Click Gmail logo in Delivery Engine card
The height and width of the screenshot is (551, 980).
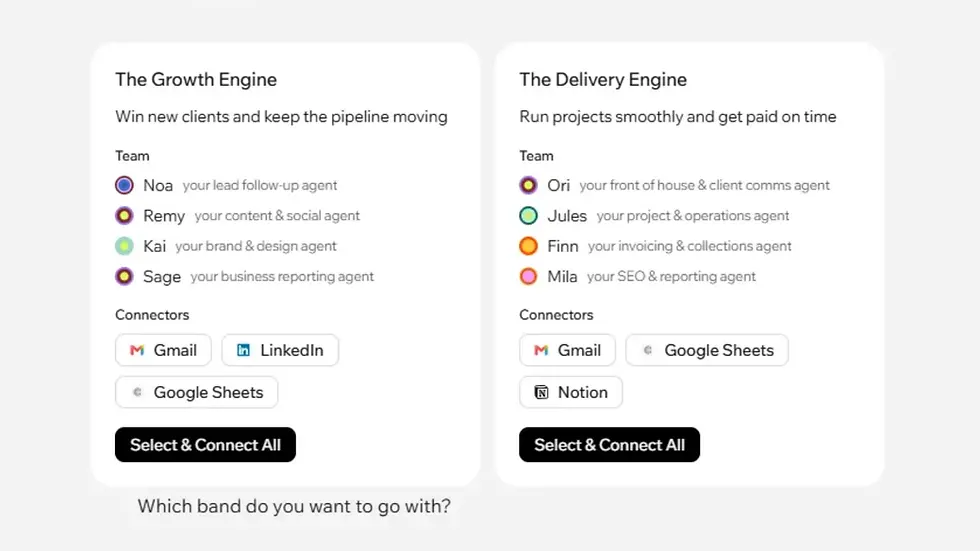541,350
